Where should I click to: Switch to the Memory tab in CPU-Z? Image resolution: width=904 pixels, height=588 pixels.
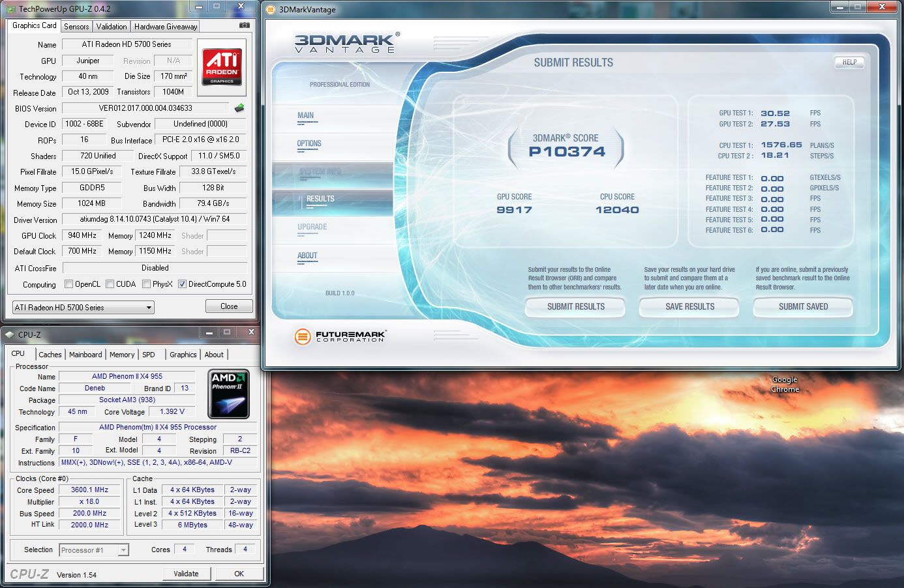[122, 355]
